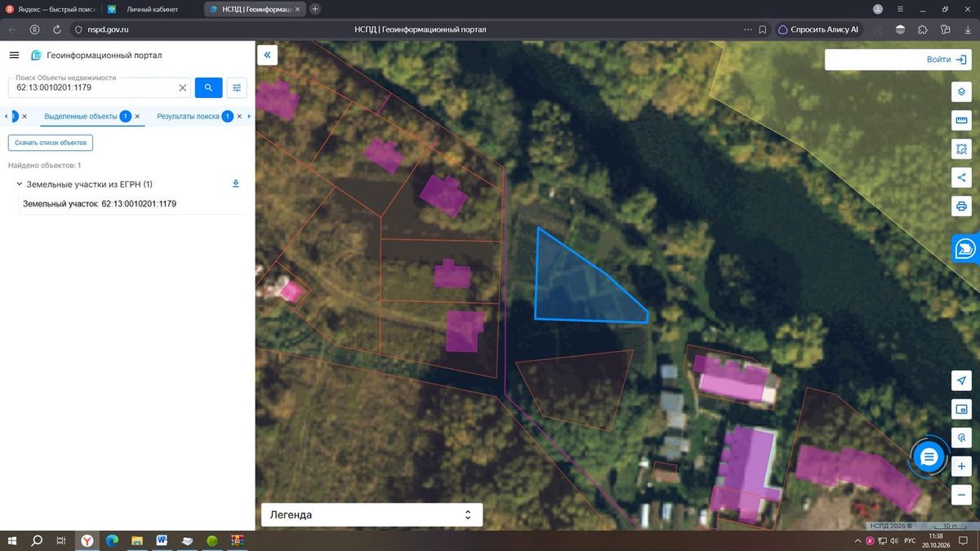
Task: Open the map layers panel
Action: pos(961,91)
